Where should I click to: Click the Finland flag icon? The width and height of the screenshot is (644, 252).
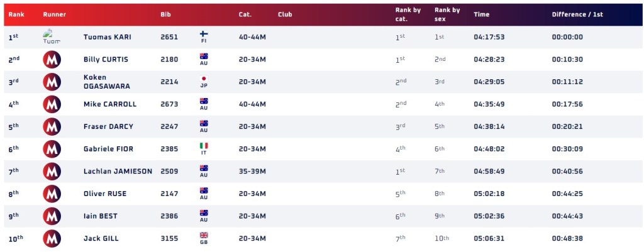coord(204,34)
